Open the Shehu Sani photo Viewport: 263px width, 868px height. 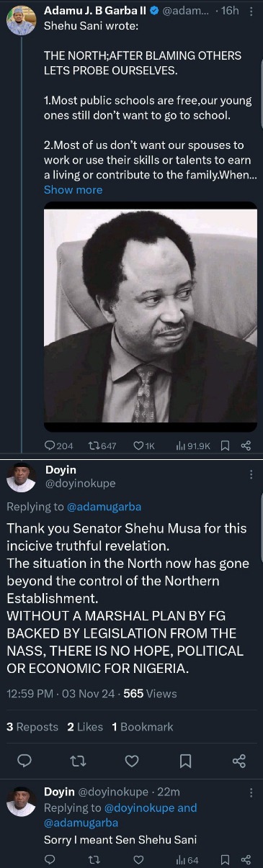coord(151,317)
